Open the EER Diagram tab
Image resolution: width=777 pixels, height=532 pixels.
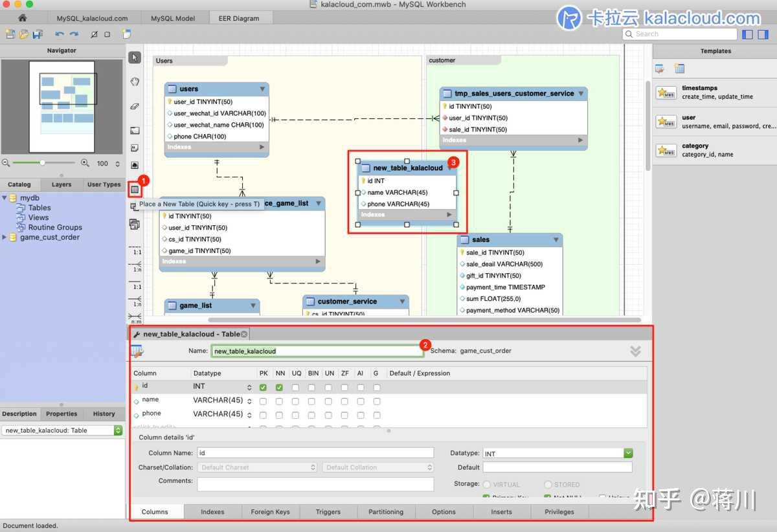pyautogui.click(x=240, y=18)
